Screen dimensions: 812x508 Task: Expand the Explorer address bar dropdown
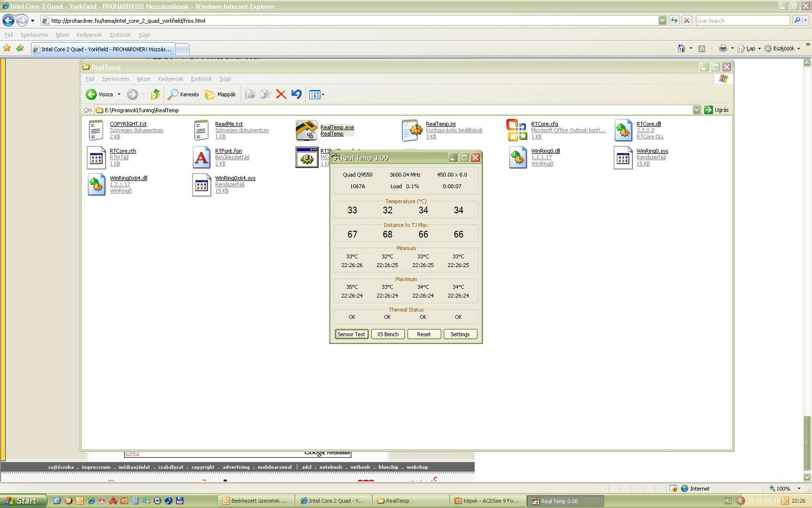point(696,110)
